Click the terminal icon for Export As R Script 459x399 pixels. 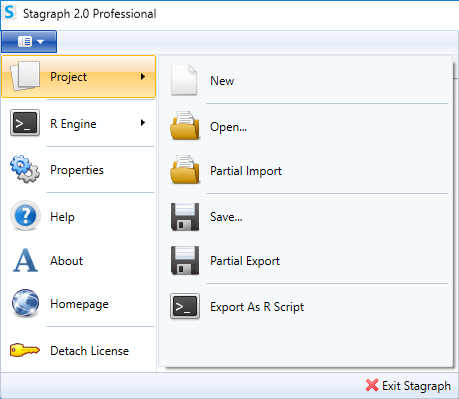(x=185, y=306)
